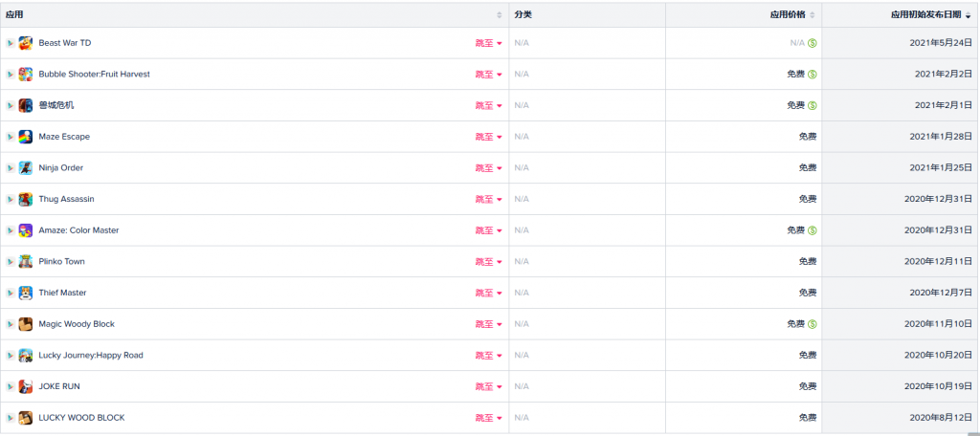This screenshot has height=436, width=980.
Task: Sort by the 应用价格 column header
Action: pyautogui.click(x=788, y=14)
